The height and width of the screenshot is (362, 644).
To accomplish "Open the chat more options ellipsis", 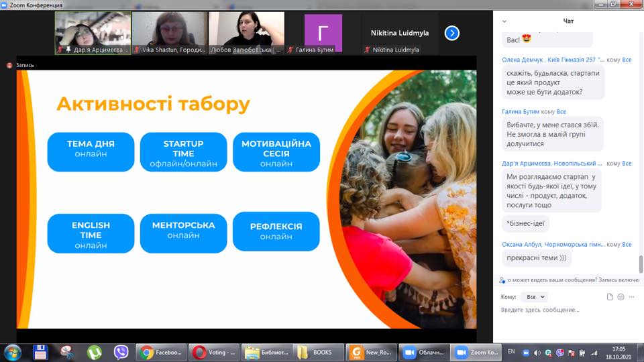I will coord(632,297).
